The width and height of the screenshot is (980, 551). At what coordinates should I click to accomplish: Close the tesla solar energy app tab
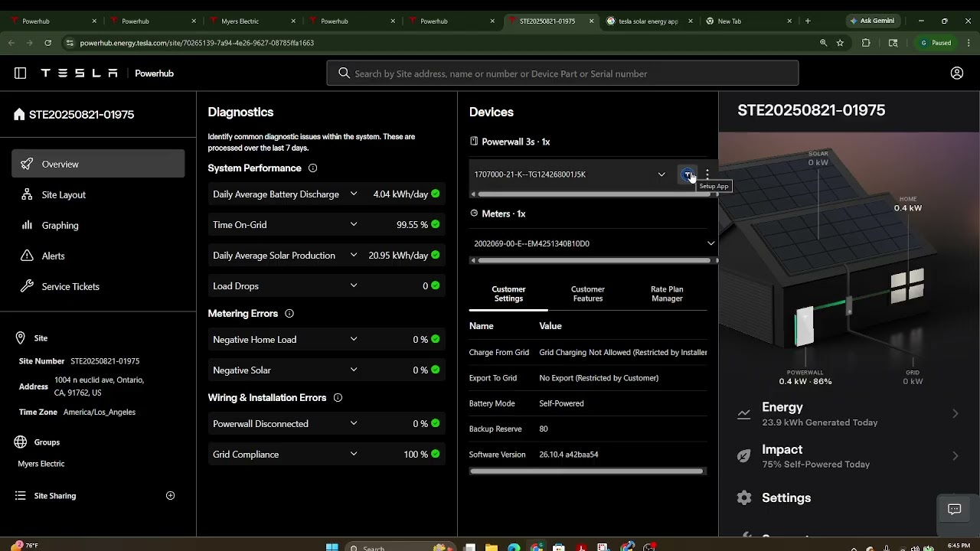[691, 21]
